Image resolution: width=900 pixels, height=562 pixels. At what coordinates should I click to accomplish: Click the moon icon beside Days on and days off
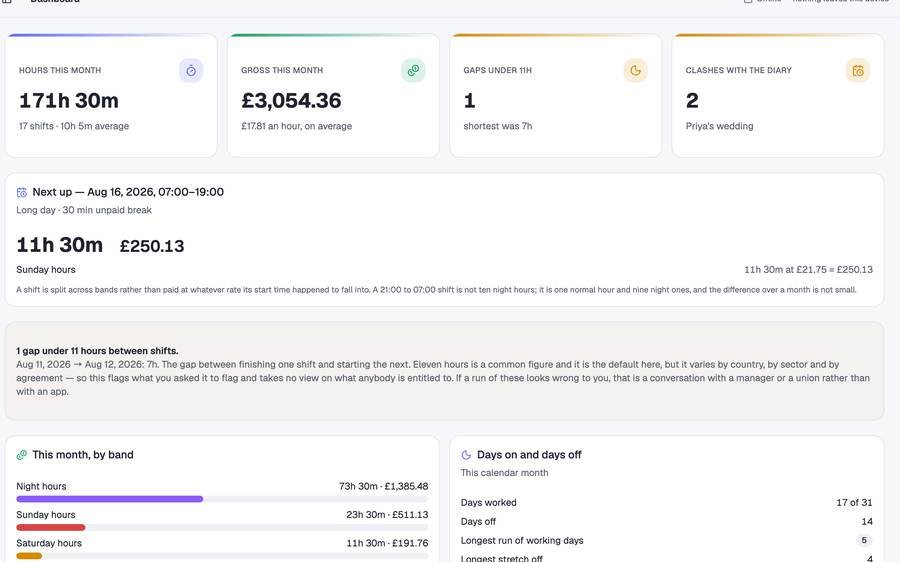point(466,455)
